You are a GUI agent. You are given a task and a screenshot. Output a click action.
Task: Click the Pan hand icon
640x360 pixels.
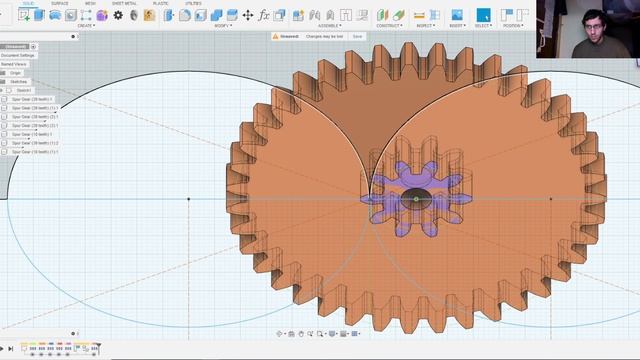point(301,334)
